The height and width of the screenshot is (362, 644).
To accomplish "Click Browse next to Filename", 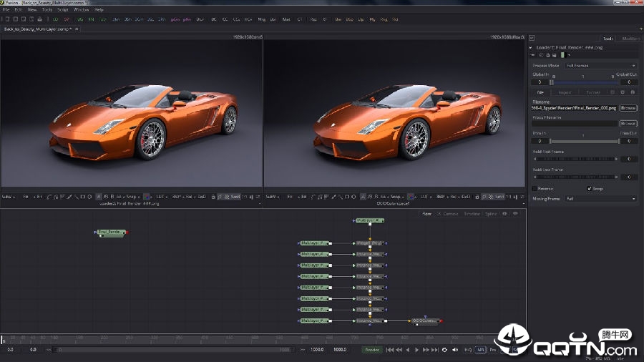I will pos(628,108).
